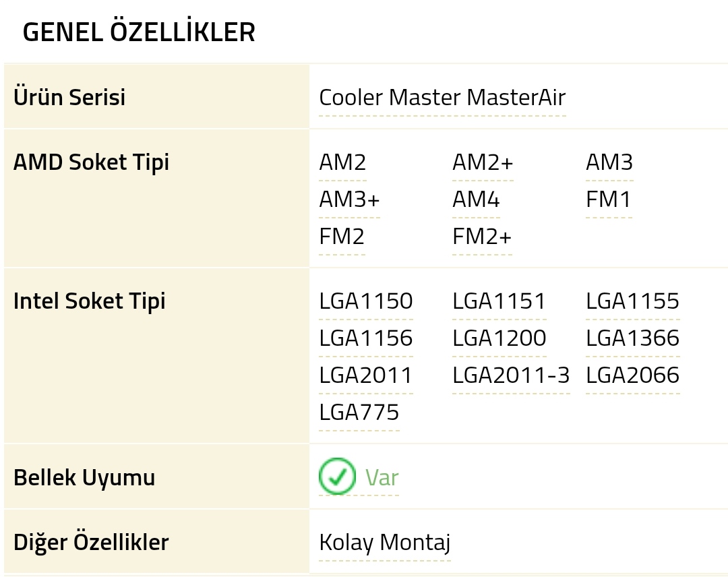Select the AM2 socket link
Screen dimensions: 728x577
[x=342, y=163]
